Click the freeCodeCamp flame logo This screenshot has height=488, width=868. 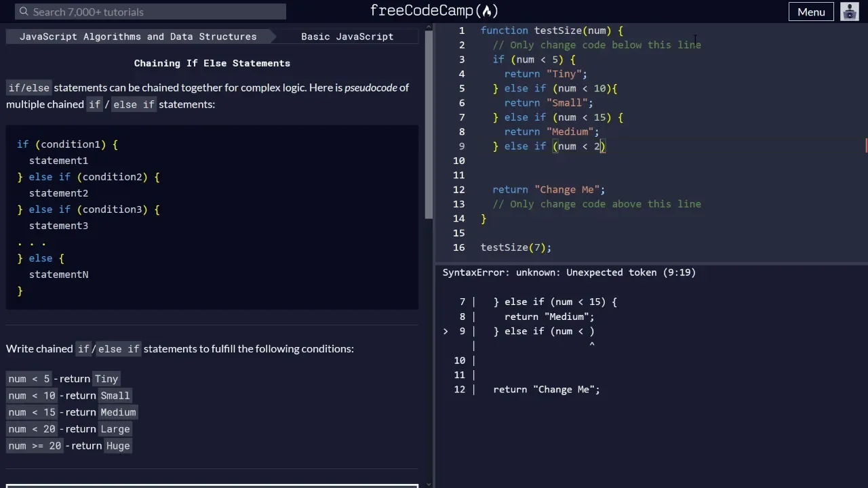(488, 11)
